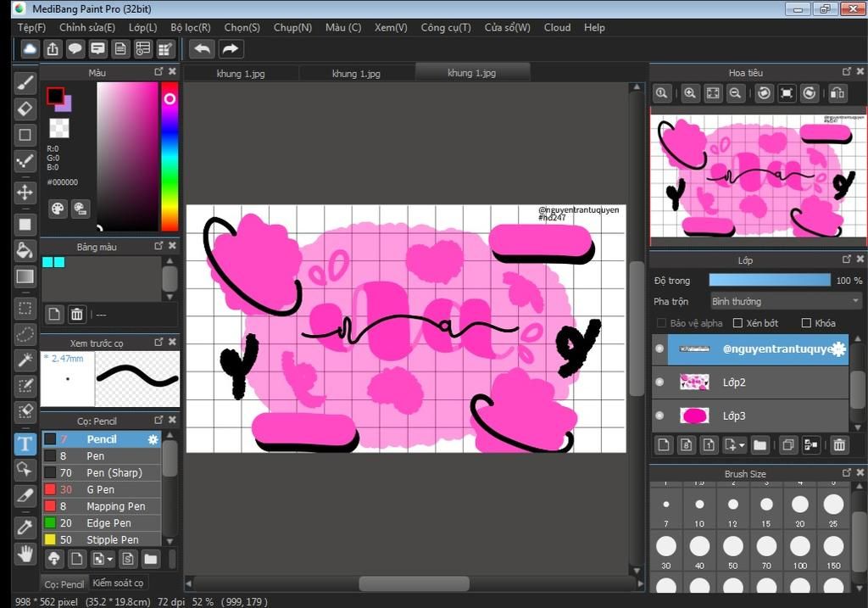The image size is (868, 608).
Task: Choose brush size 150 preset
Action: click(833, 552)
